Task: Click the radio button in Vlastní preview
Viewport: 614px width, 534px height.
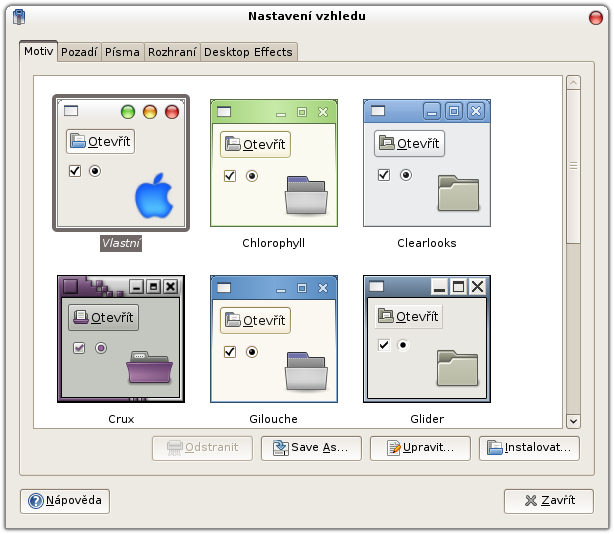Action: pos(95,171)
